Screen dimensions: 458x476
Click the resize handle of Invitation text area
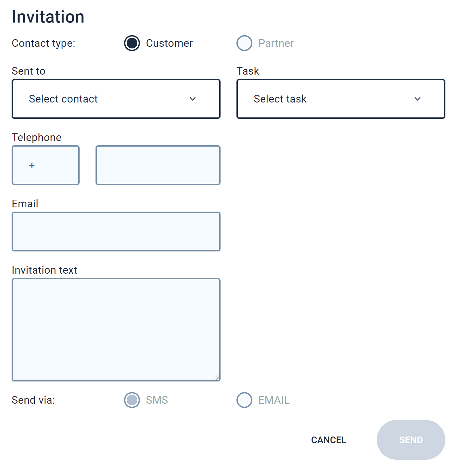pos(217,377)
